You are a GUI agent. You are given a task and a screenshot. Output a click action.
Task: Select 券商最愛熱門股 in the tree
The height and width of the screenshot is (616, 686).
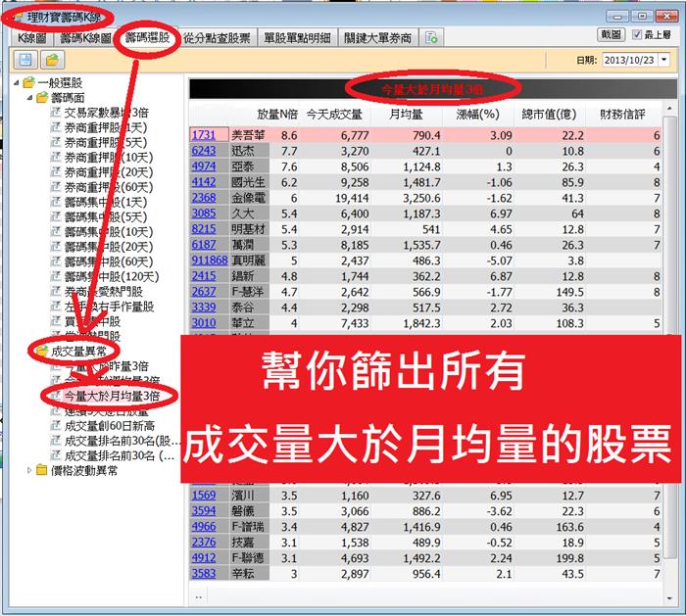tap(103, 291)
